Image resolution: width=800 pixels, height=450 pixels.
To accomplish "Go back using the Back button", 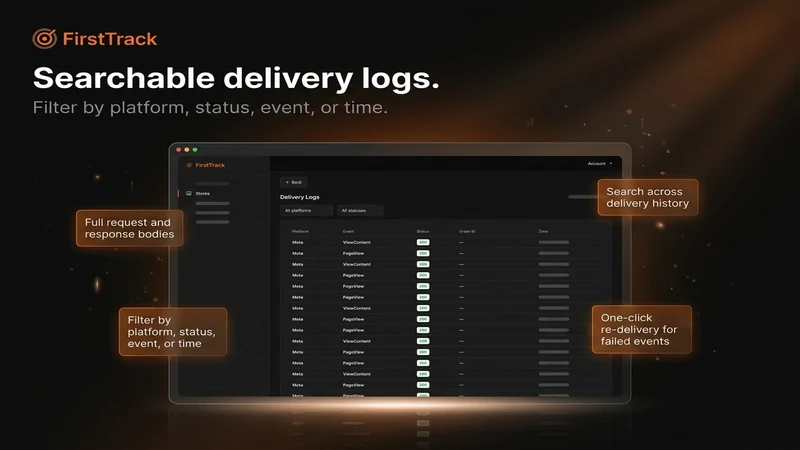I will pos(294,182).
